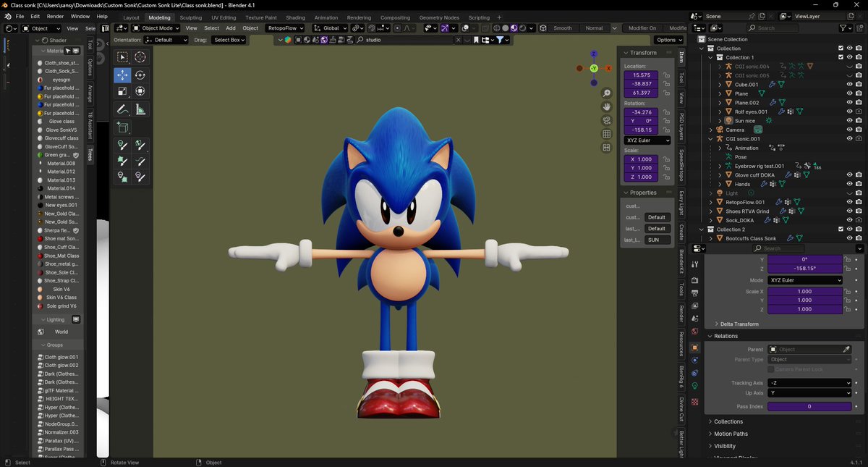Screen dimensions: 868x467
Task: Select the Add Cube tool
Action: [122, 127]
